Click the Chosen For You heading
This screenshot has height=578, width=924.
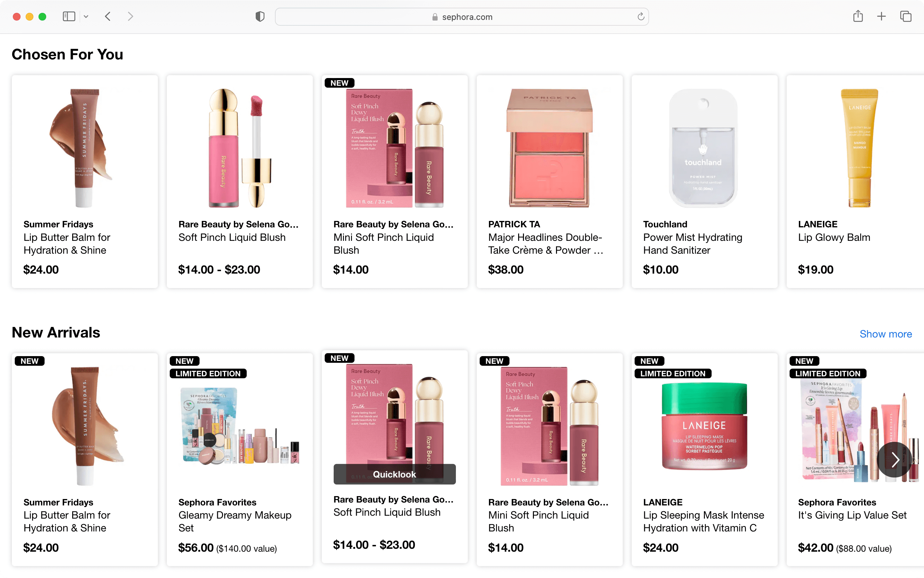point(67,54)
